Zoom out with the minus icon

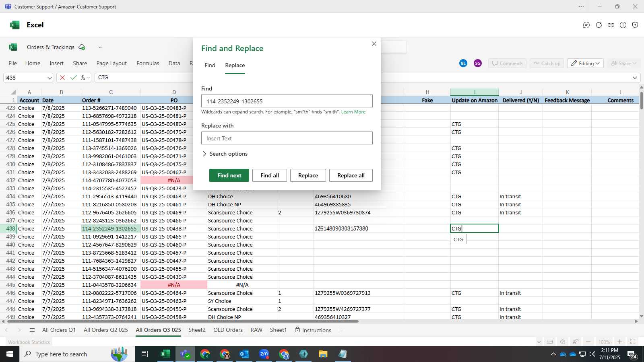pos(588,342)
